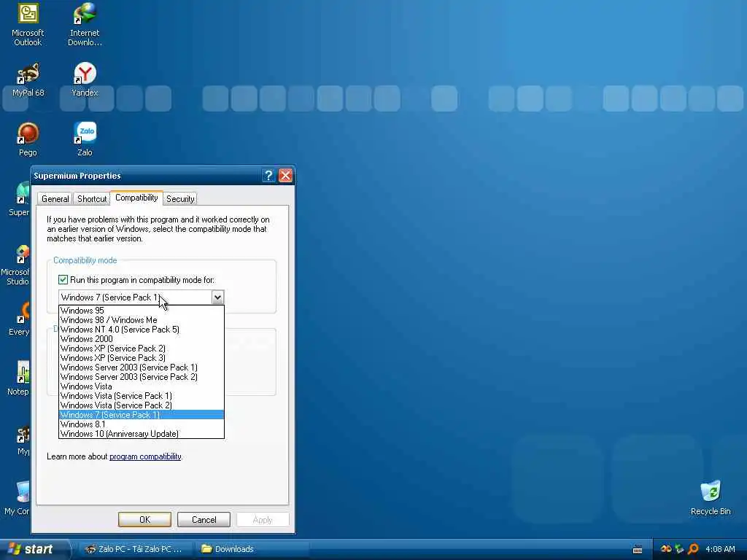This screenshot has height=560, width=747.
Task: Select the Pego desktop icon
Action: pos(28,140)
